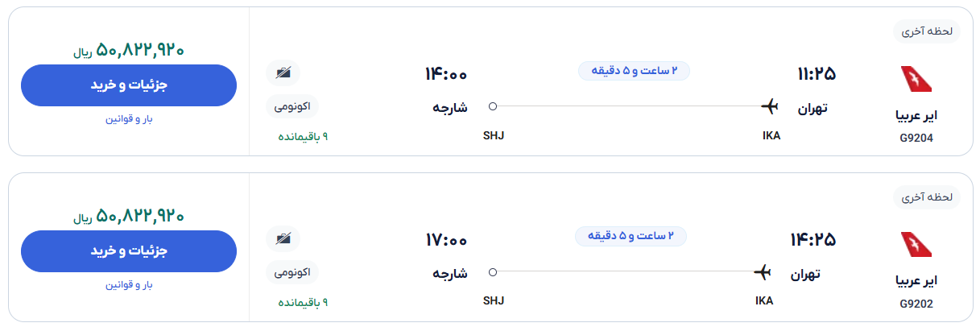This screenshot has height=327, width=980.
Task: View بار و قوانین for the 11:25 flight
Action: tap(129, 119)
